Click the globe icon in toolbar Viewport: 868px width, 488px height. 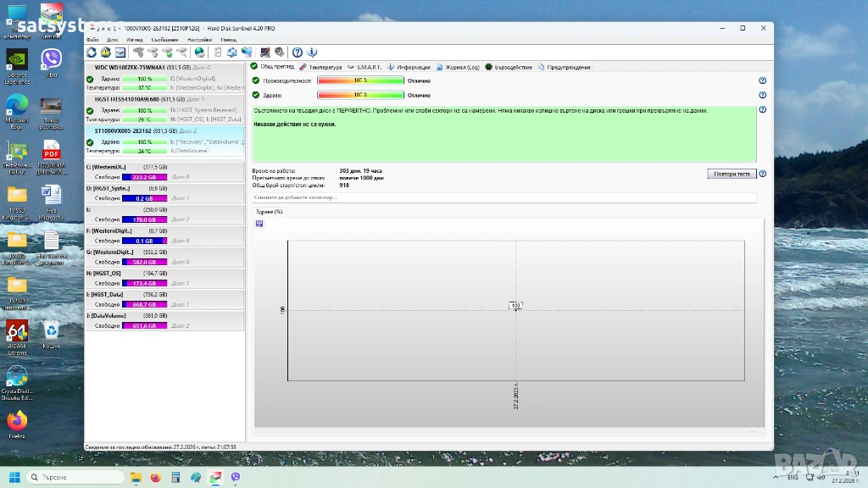199,53
